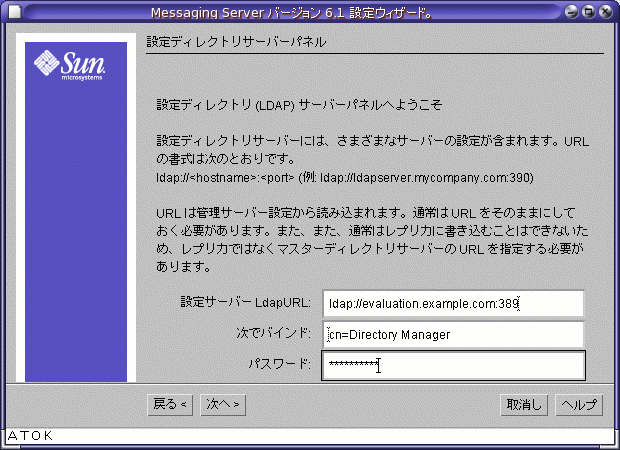Open the window menu icon in title bar
620x450 pixels.
pyautogui.click(x=15, y=12)
